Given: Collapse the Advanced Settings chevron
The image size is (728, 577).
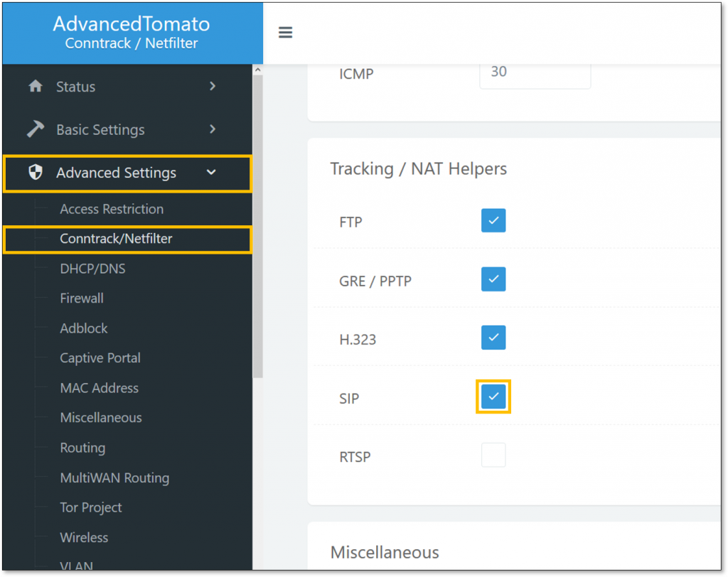Looking at the screenshot, I should pos(211,172).
